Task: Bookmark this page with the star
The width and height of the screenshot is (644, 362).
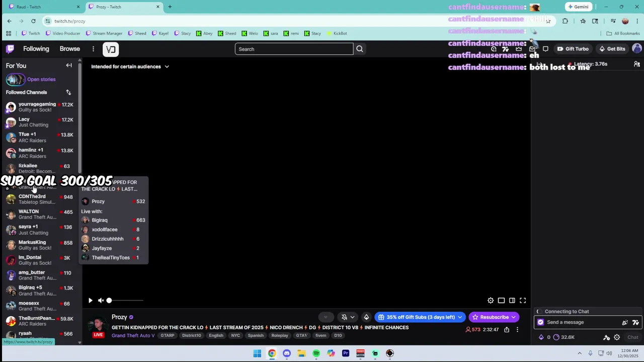Action: coord(548,21)
